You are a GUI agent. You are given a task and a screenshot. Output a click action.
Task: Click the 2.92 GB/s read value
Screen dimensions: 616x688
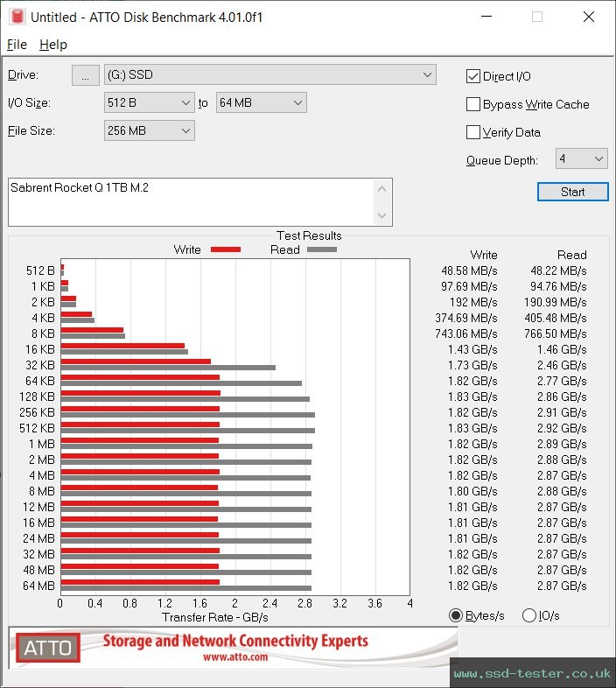pyautogui.click(x=562, y=428)
